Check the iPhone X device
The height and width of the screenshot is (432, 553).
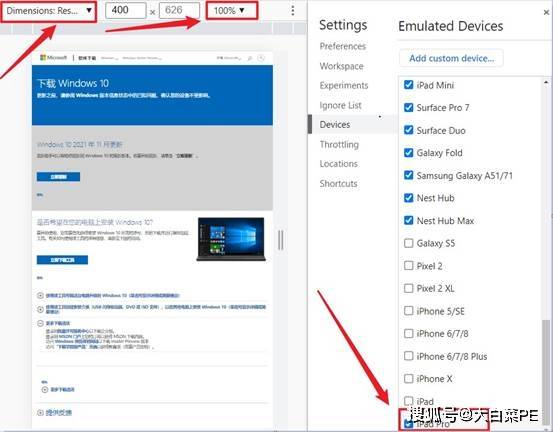pyautogui.click(x=408, y=378)
